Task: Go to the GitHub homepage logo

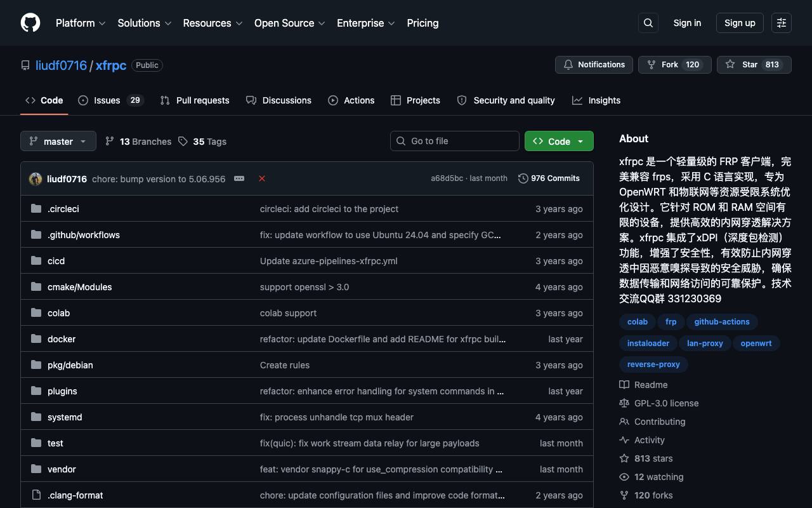Action: 30,23
